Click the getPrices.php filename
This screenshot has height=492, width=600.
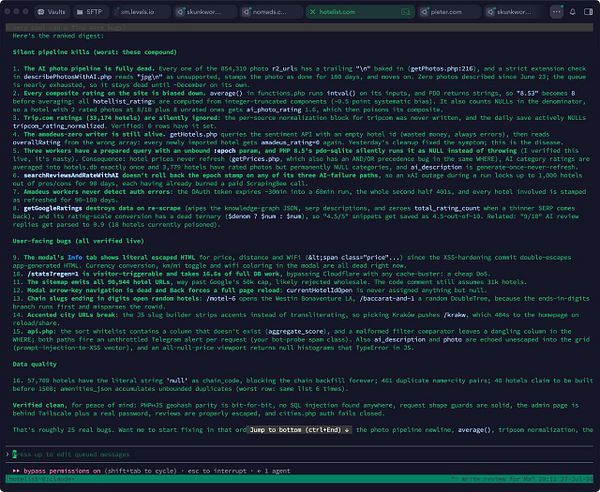255,159
